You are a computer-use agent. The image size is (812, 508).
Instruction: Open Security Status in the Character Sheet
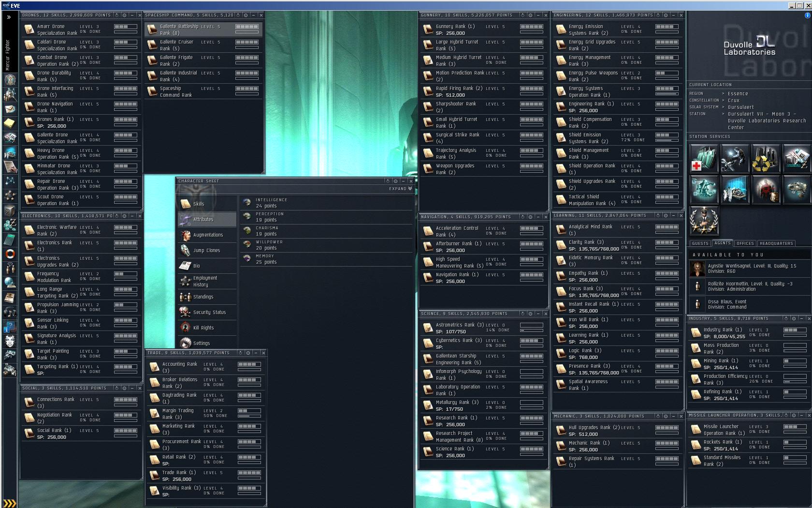click(207, 312)
